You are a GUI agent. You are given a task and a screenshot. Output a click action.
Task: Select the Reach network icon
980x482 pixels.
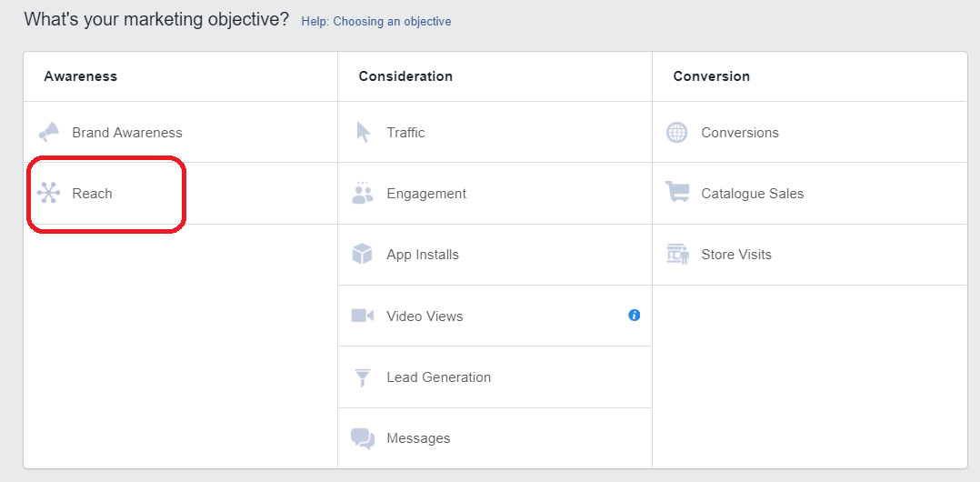48,194
